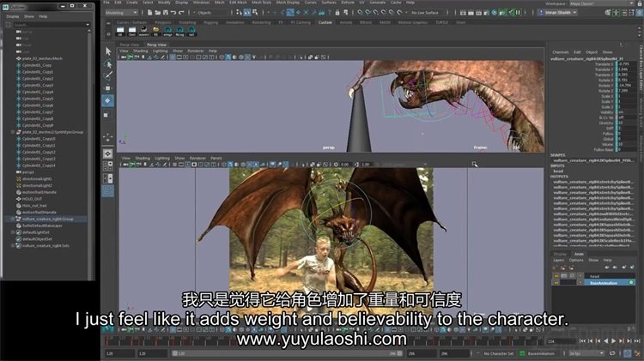Screen dimensions: 644x361
Task: Open the Outliner Display menu
Action: pos(13,16)
